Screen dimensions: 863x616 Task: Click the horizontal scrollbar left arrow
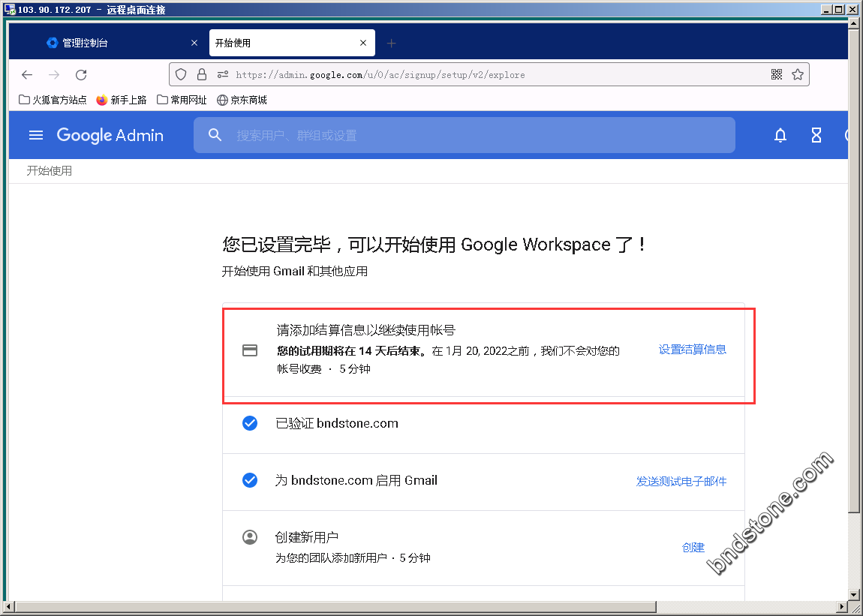[8, 608]
